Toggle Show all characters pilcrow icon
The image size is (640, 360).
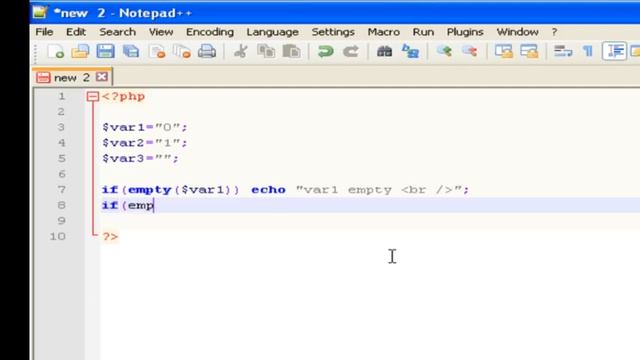point(588,51)
